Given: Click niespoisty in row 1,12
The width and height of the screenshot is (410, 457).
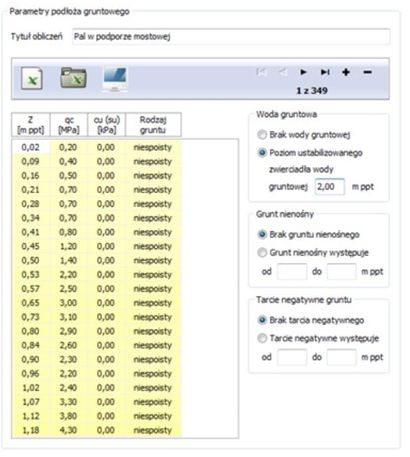Looking at the screenshot, I should (x=153, y=416).
